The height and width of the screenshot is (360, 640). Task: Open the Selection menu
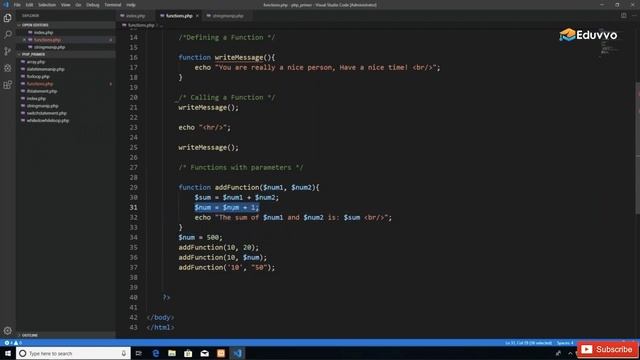click(47, 5)
